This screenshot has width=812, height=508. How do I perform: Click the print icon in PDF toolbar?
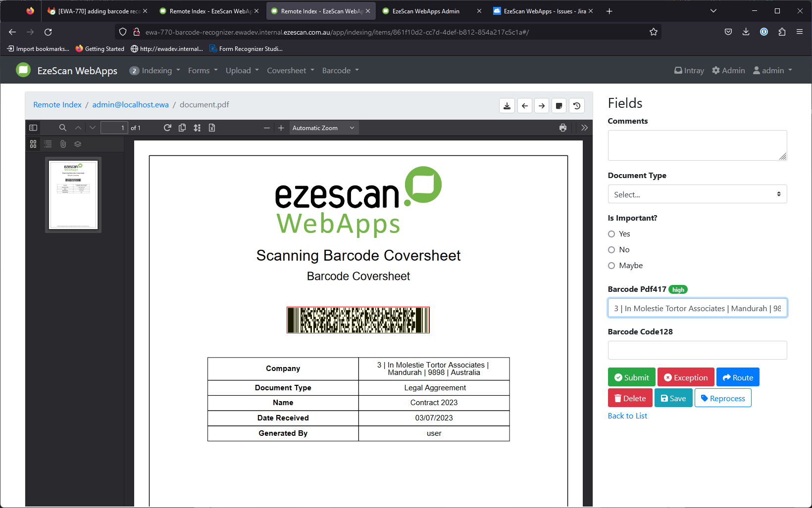(563, 128)
